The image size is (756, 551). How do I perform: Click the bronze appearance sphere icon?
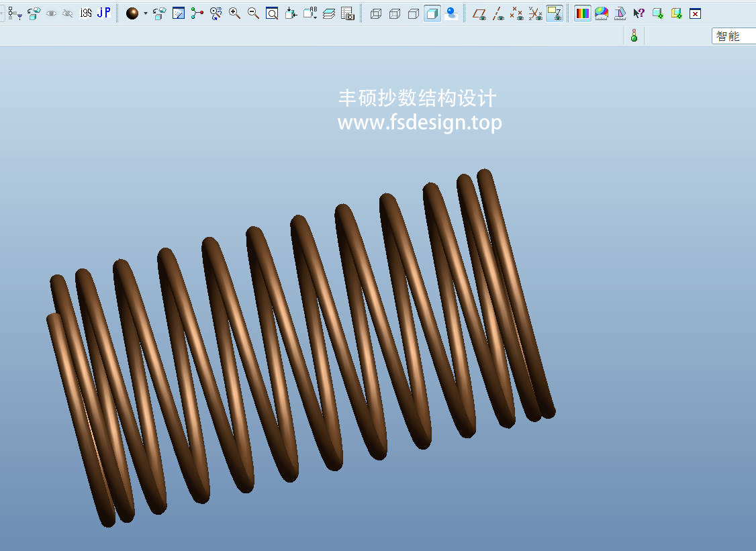coord(132,13)
